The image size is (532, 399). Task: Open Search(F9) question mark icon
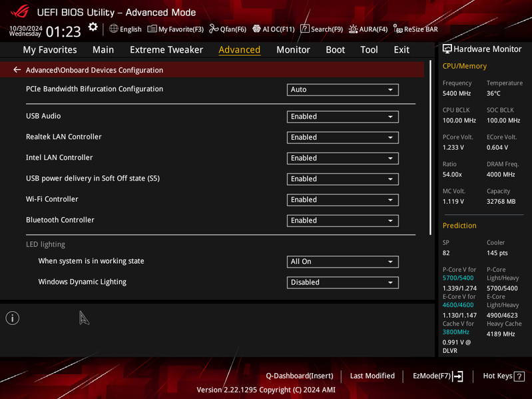(305, 29)
